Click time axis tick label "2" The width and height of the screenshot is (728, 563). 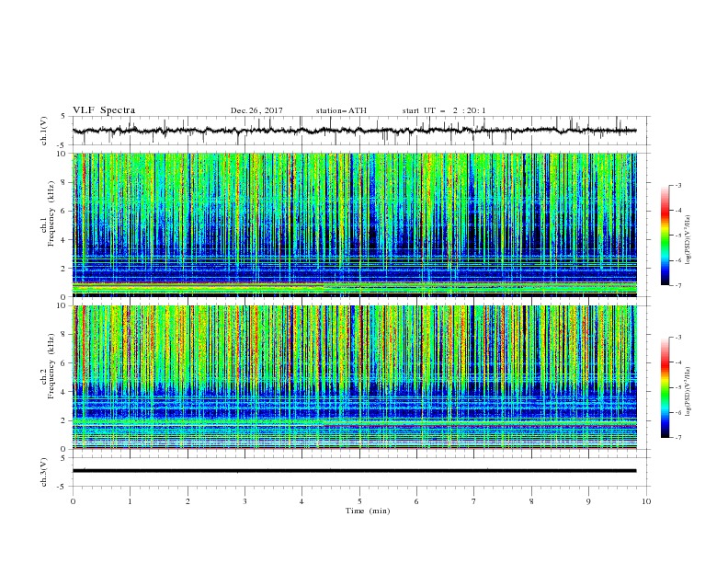(x=188, y=501)
